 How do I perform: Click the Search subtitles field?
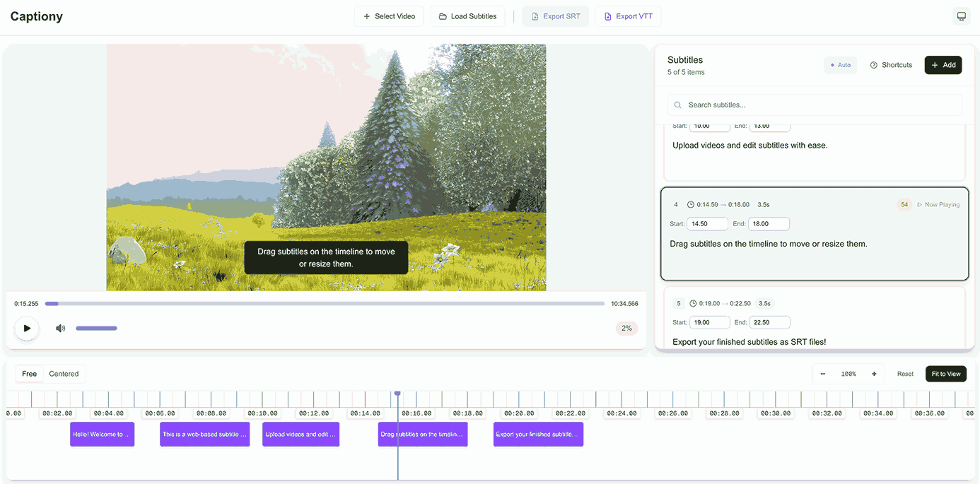(x=815, y=105)
